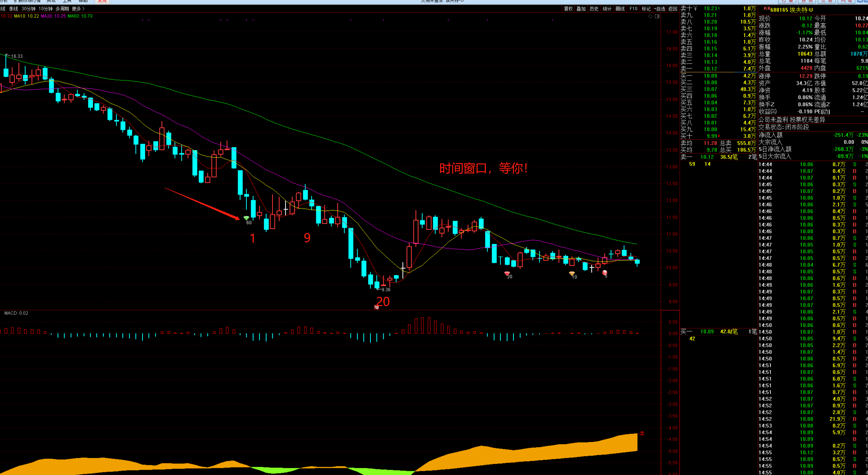The height and width of the screenshot is (475, 868).
Task: Open F10 company info
Action: coord(633,9)
